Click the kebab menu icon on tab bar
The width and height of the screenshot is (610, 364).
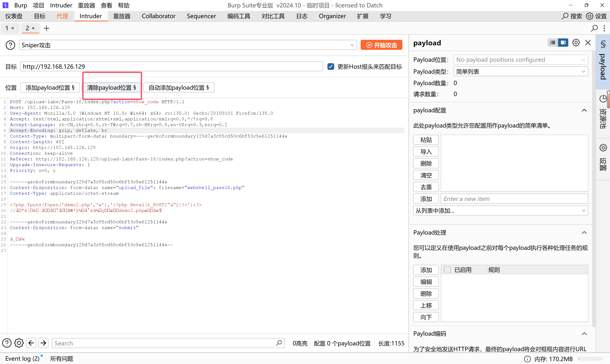(x=604, y=28)
